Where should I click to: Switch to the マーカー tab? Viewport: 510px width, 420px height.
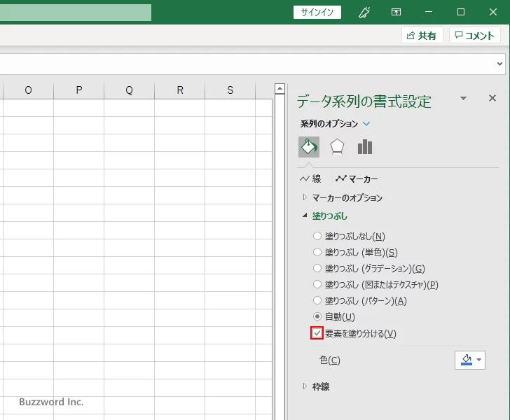[x=357, y=178]
